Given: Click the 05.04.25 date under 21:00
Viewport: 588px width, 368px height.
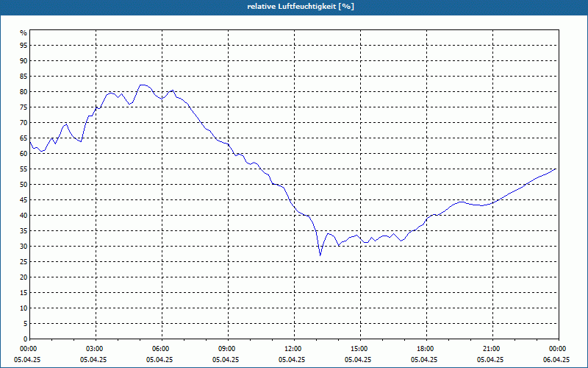Looking at the screenshot, I should [x=490, y=360].
